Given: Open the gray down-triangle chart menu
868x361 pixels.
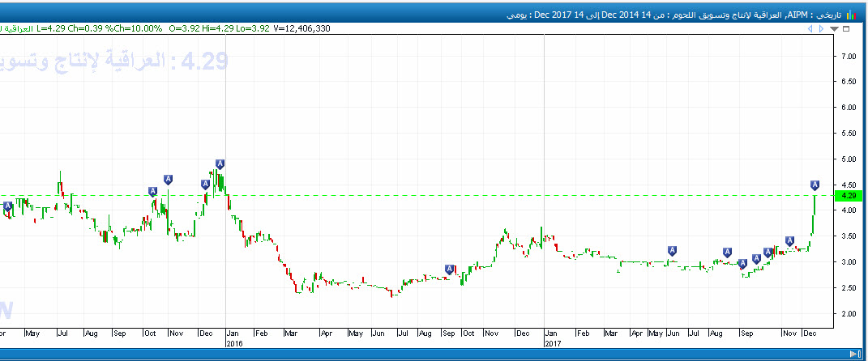Looking at the screenshot, I should click(834, 29).
